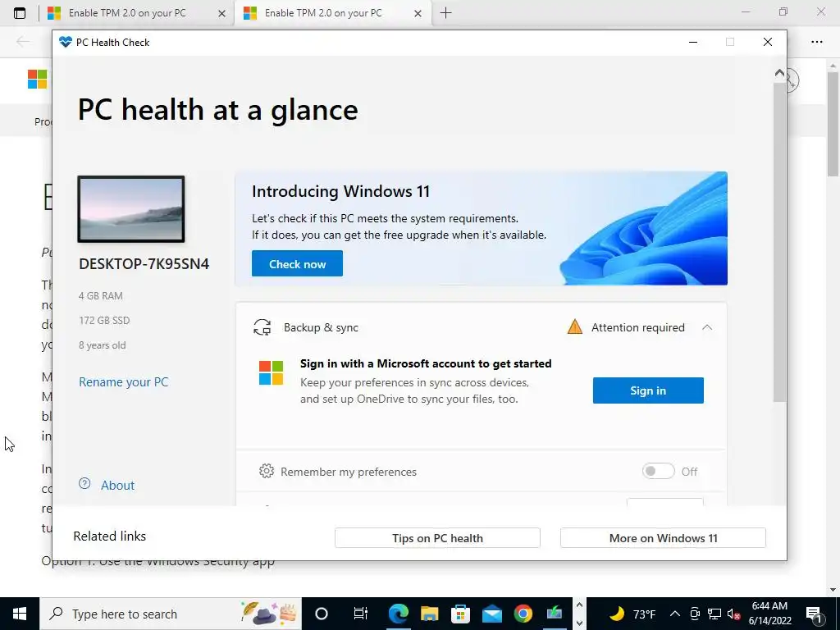Open Mail app from the taskbar
The image size is (840, 630).
492,614
